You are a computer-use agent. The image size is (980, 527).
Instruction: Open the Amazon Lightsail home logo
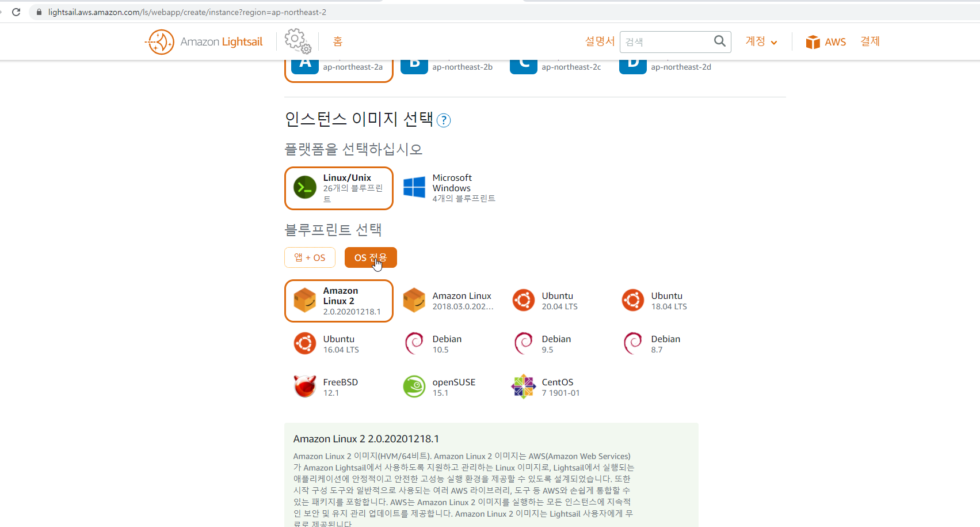coord(204,42)
